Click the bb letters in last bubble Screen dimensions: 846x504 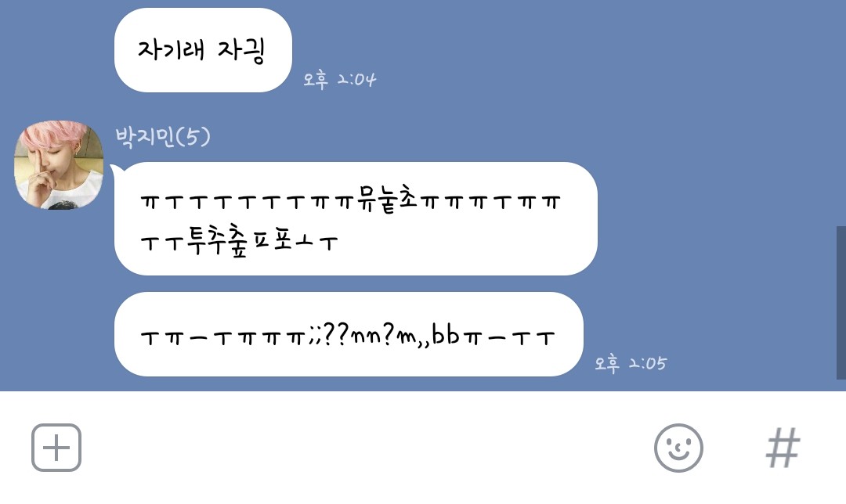click(x=445, y=335)
